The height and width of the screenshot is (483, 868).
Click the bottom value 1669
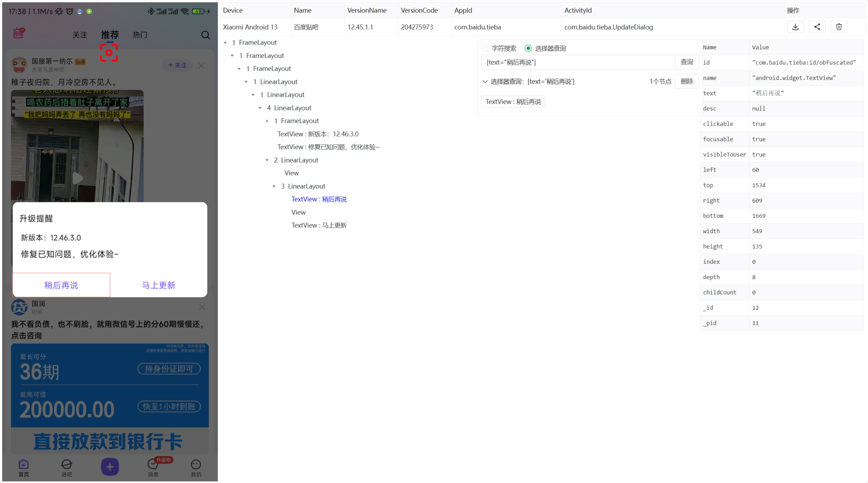[x=759, y=216]
